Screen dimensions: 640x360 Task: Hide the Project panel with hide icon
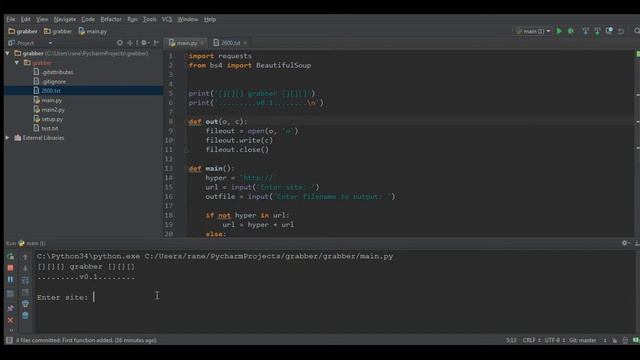tap(156, 42)
